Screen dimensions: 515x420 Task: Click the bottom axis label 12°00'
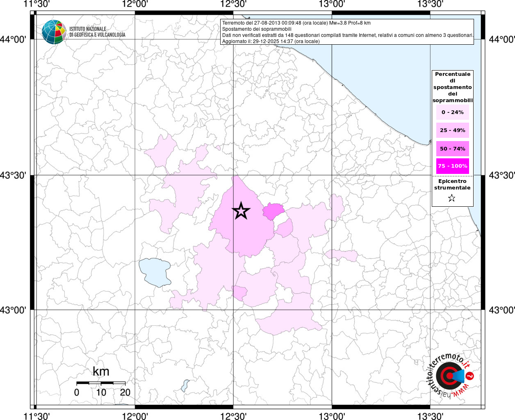click(135, 416)
